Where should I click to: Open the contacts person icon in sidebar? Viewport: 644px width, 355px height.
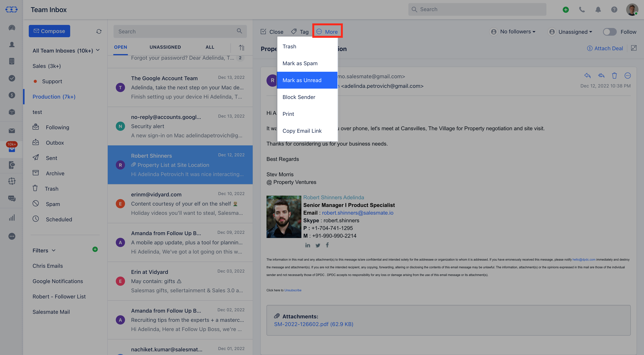pyautogui.click(x=12, y=44)
